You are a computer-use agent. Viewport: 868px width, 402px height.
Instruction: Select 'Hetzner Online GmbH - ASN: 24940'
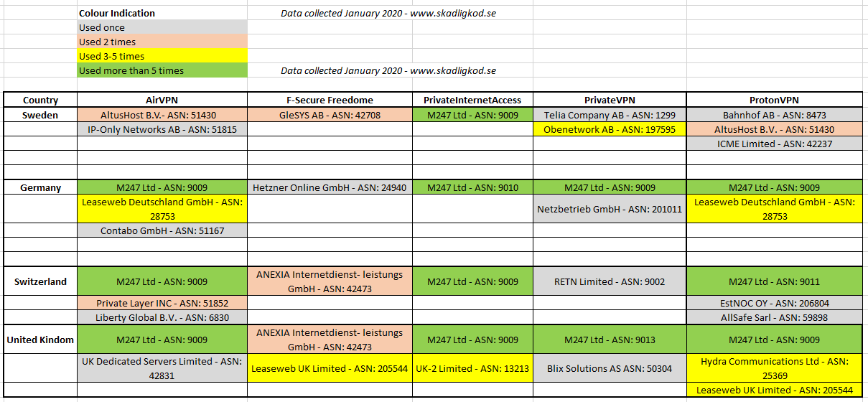[x=330, y=187]
